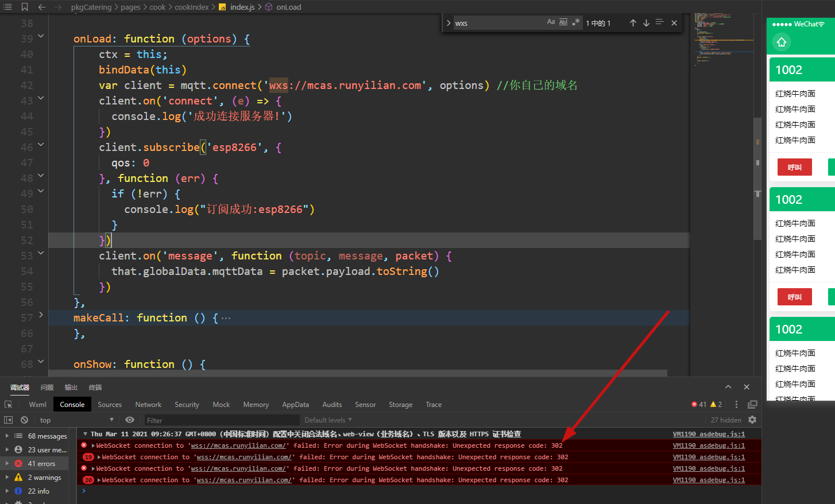Click the red error count badge 41
The height and width of the screenshot is (504, 835).
699,405
